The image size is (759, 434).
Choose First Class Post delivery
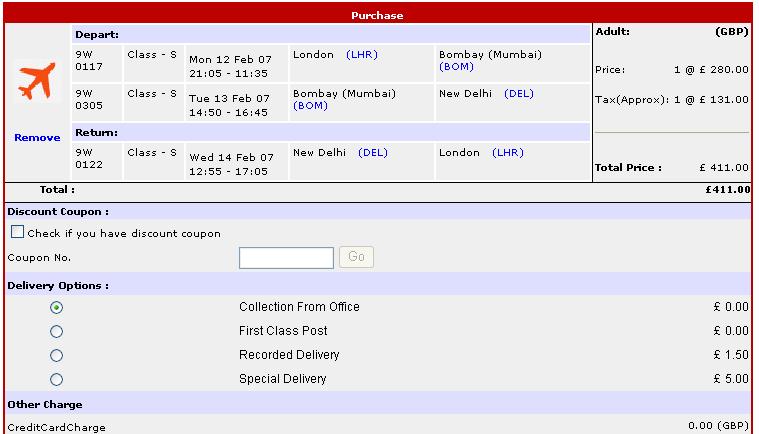click(56, 331)
